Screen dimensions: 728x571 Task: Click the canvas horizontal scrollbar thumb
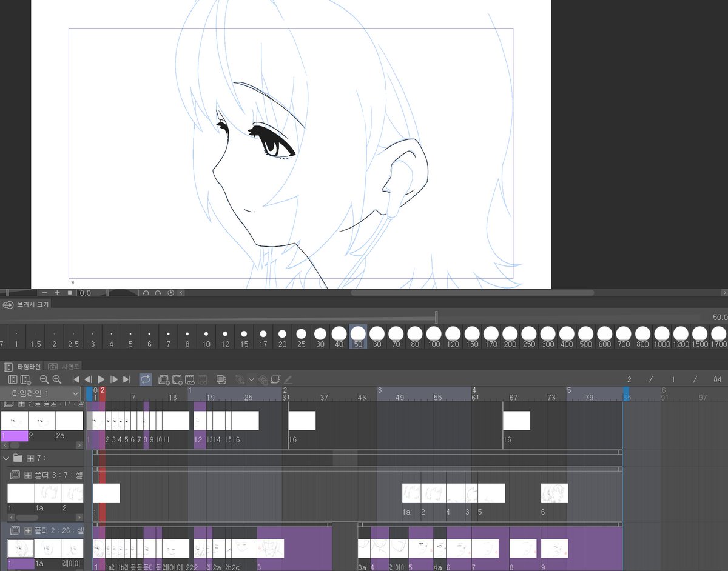click(472, 293)
